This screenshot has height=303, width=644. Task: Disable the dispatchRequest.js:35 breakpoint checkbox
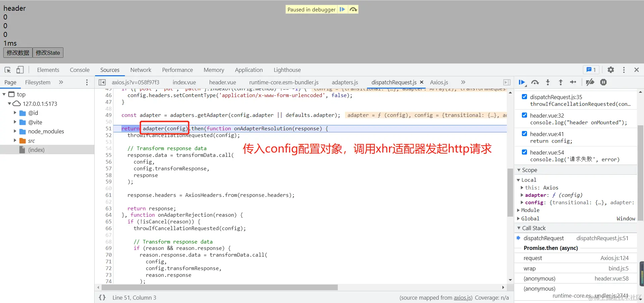524,97
